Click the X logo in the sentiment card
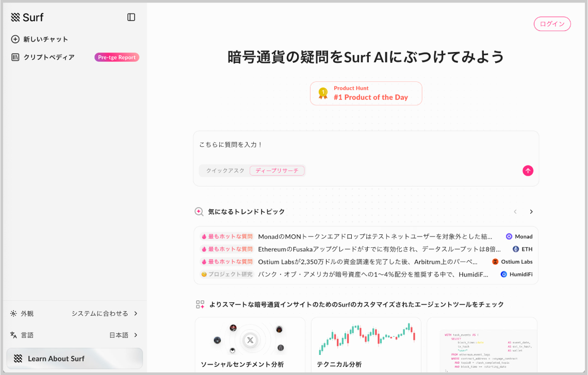Viewport: 588px width, 375px height. (250, 340)
